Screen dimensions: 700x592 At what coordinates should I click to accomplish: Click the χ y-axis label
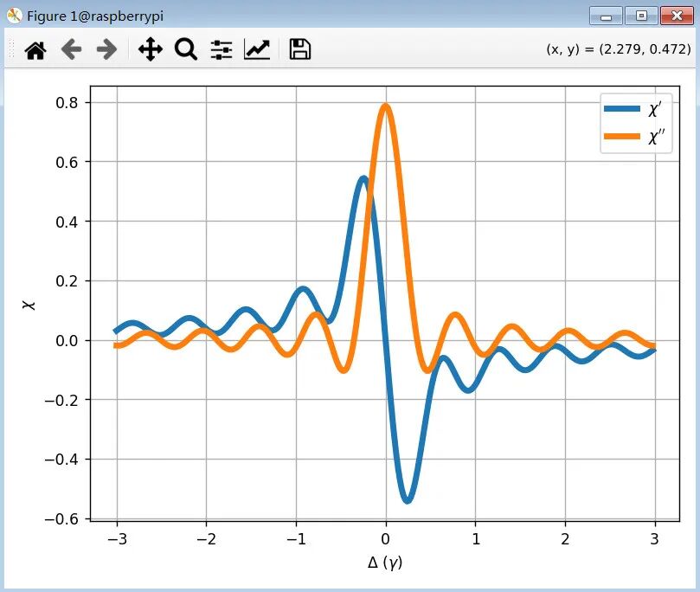coord(29,305)
